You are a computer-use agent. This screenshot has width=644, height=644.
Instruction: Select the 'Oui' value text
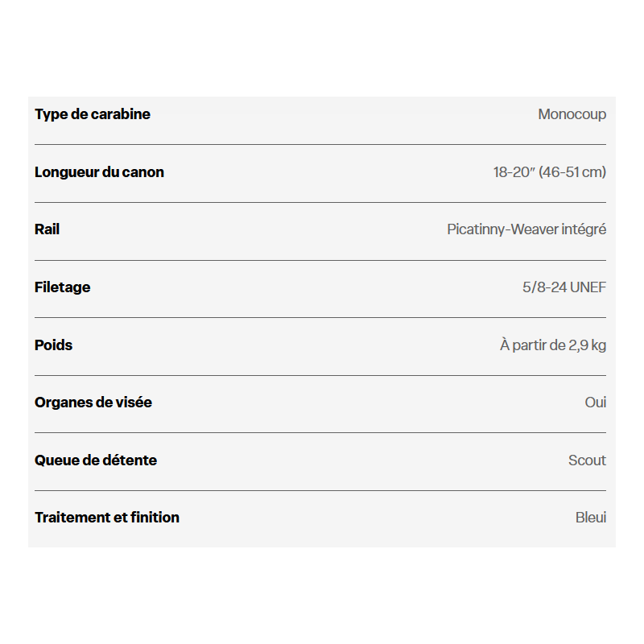pos(596,402)
